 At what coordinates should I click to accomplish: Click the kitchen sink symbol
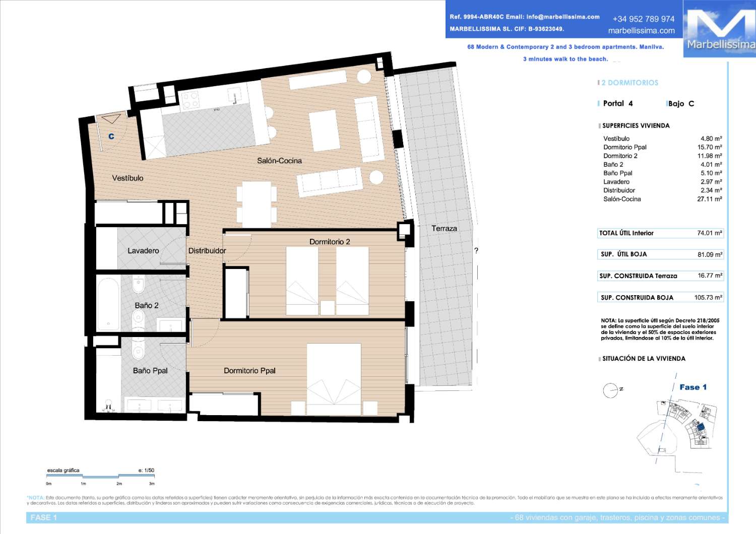234,95
